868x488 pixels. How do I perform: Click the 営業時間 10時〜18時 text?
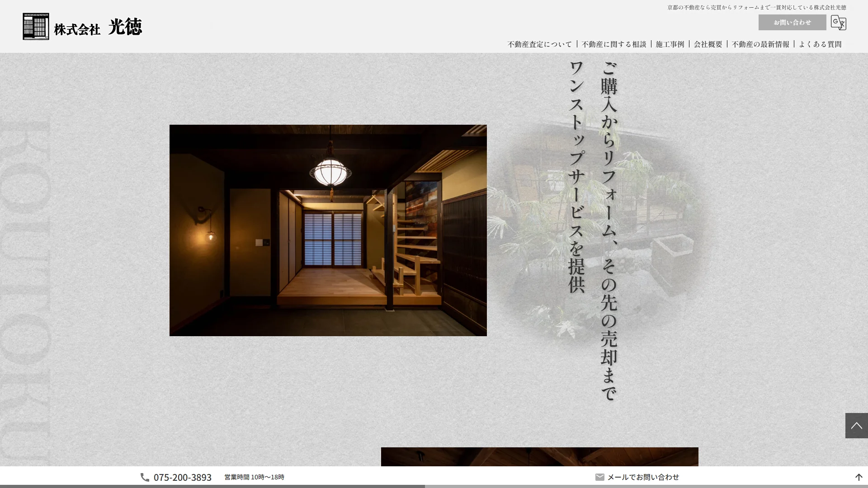(x=254, y=477)
